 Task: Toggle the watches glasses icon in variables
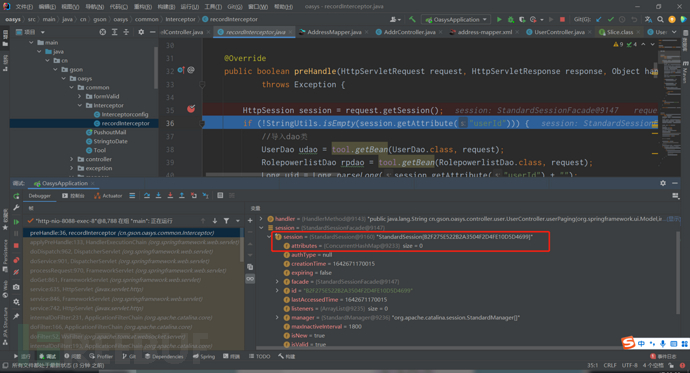250,279
